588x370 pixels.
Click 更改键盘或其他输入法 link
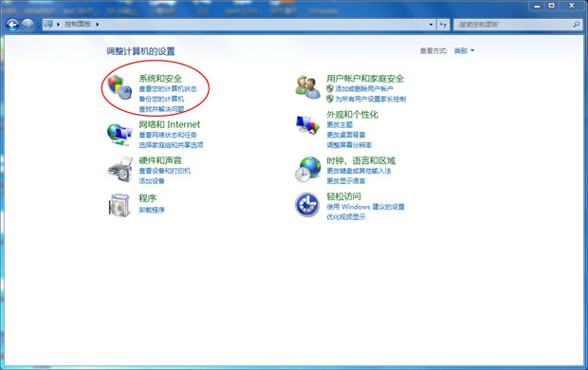[358, 171]
